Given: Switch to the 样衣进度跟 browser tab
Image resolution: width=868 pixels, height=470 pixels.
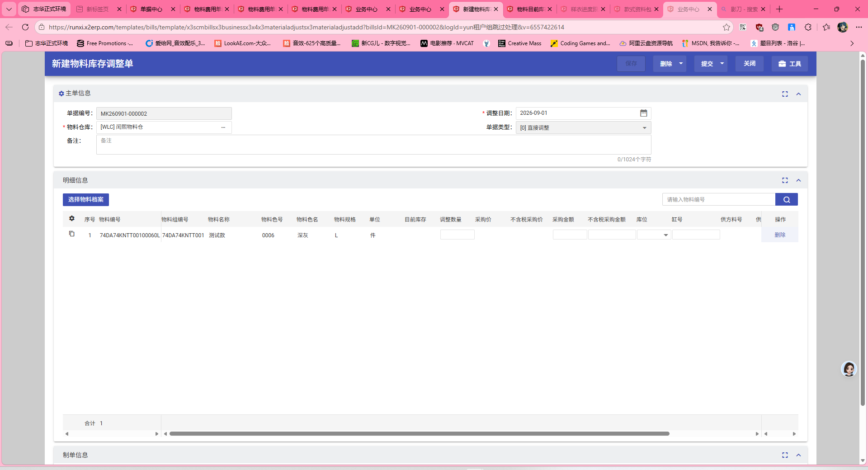Looking at the screenshot, I should click(x=584, y=9).
